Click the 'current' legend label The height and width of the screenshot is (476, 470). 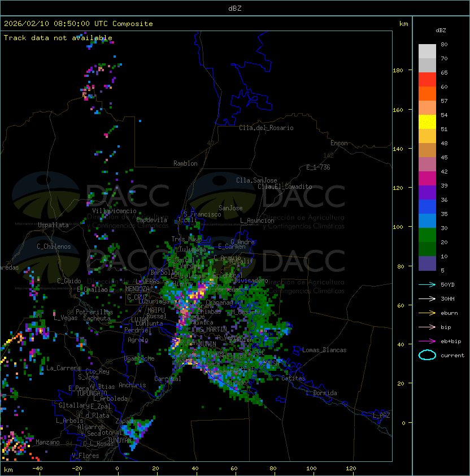(x=452, y=356)
